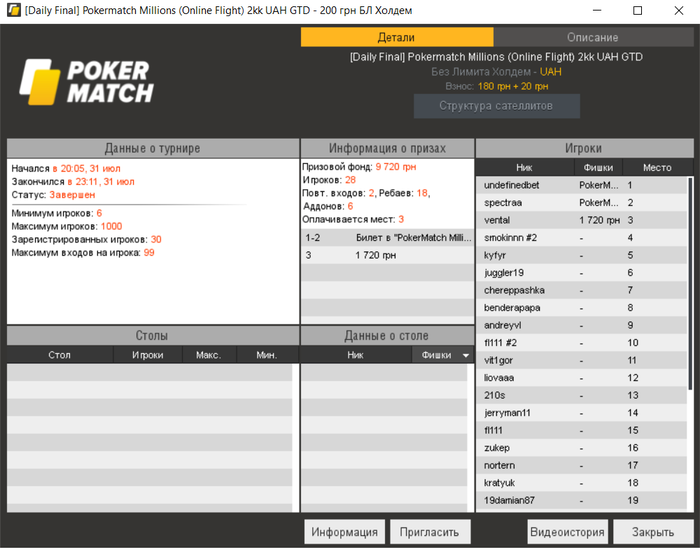The width and height of the screenshot is (700, 552).
Task: Sort players by Фишки column in Игроки
Action: (598, 167)
